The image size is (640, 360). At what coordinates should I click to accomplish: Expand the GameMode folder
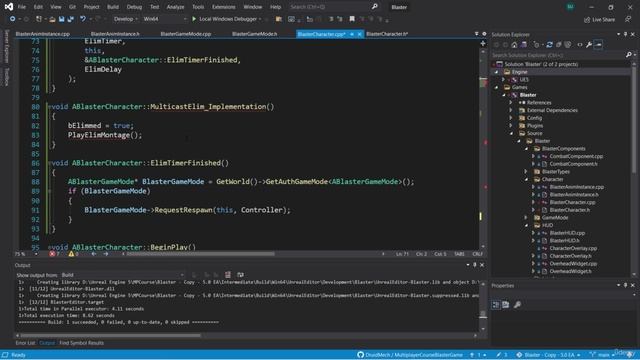pyautogui.click(x=527, y=218)
